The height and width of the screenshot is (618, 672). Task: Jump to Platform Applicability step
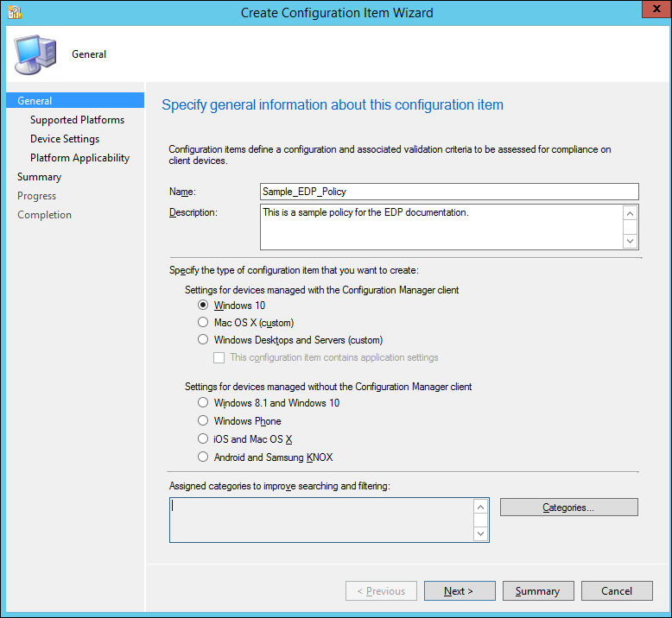click(79, 158)
